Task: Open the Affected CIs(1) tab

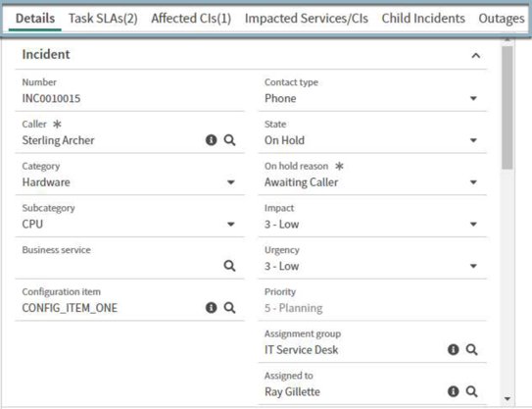Action: pyautogui.click(x=191, y=19)
